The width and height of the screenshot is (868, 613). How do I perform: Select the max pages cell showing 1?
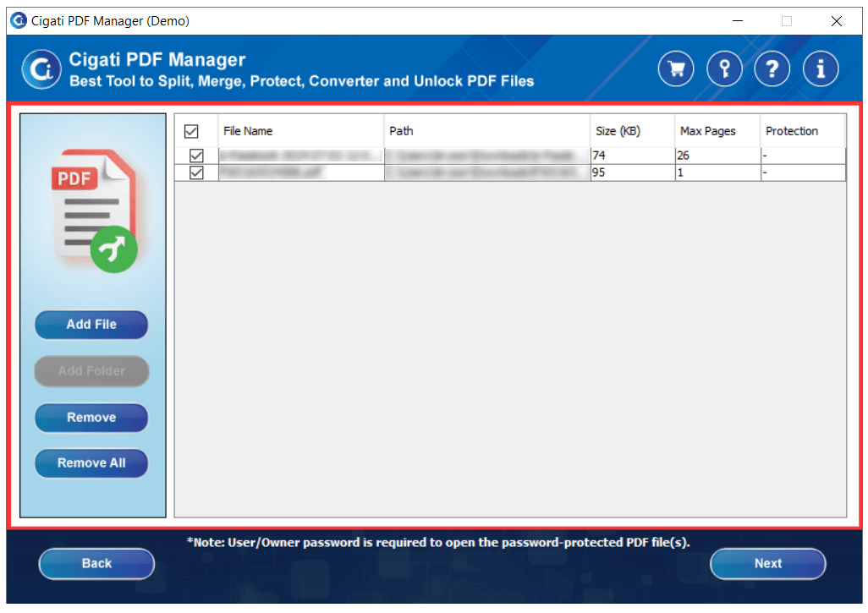coord(717,172)
